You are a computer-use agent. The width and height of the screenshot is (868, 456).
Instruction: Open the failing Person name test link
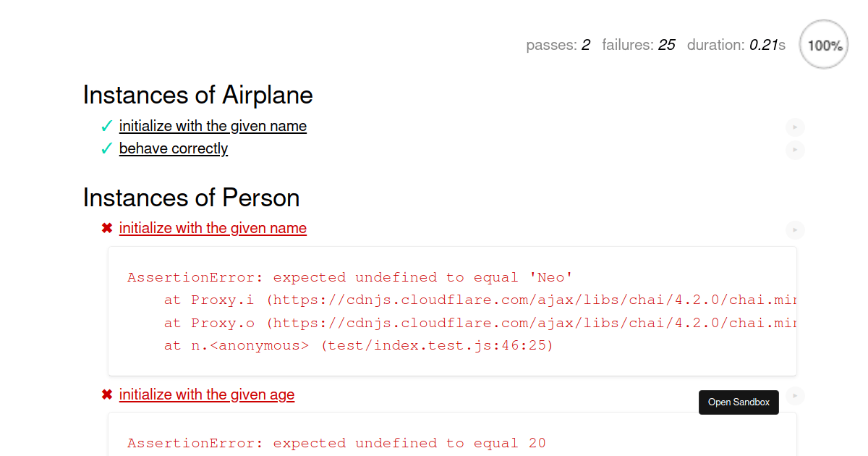(x=213, y=227)
